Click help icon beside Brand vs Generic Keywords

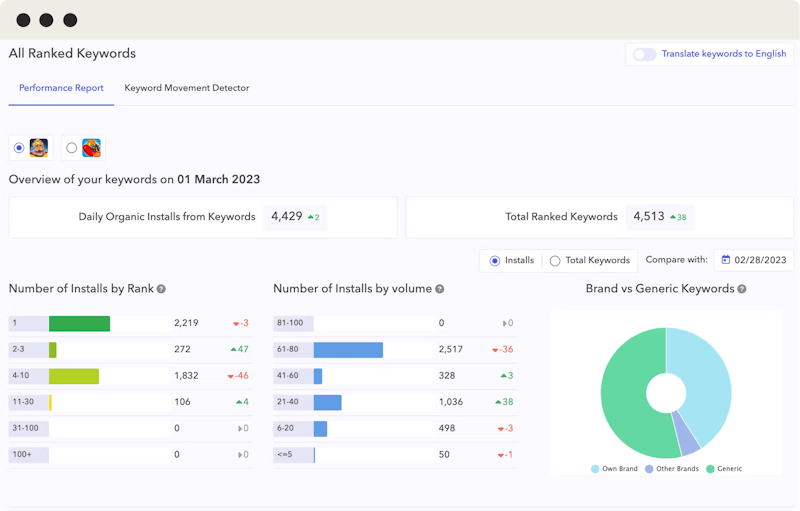742,289
